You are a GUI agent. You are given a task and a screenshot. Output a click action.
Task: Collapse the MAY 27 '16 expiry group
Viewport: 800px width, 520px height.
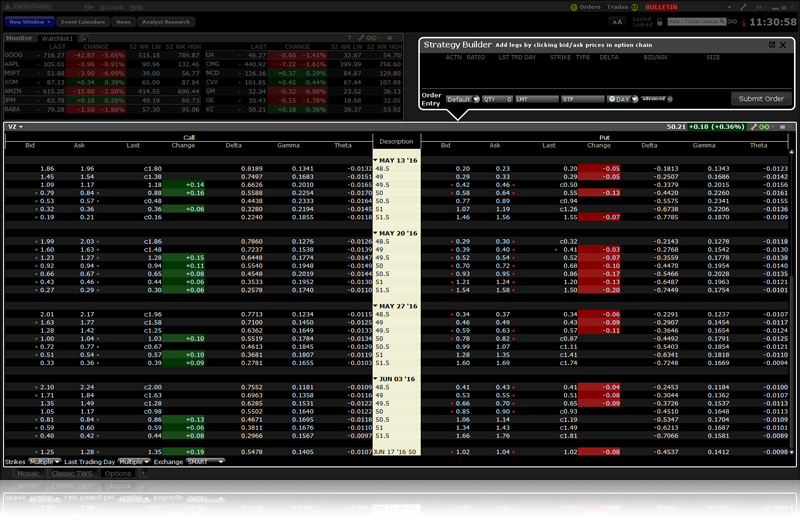[376, 306]
